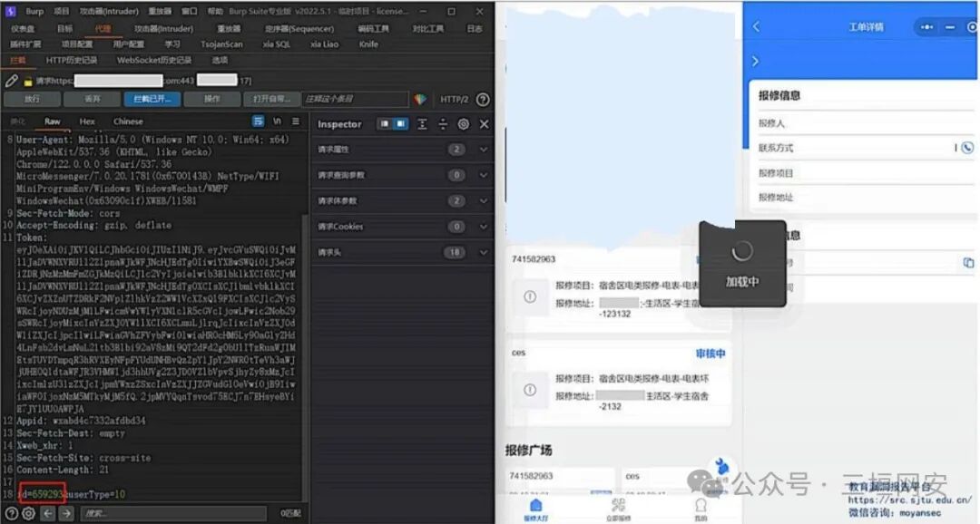Screen dimensions: 980x524
Task: Click the phone call icon beside 联系方式
Action: click(x=967, y=148)
